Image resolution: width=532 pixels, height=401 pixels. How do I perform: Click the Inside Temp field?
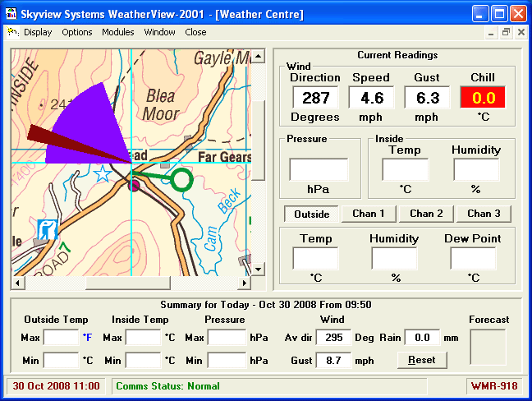click(x=406, y=169)
